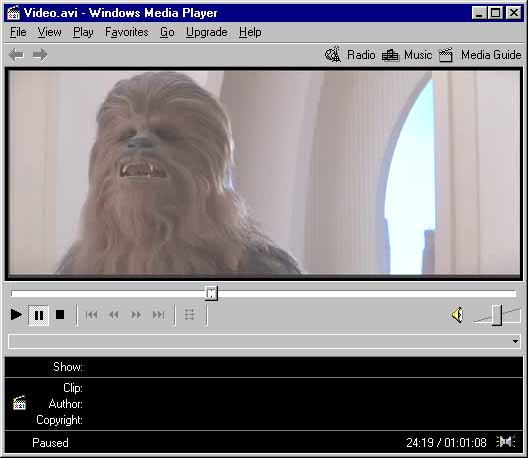
Task: Open the Radio guide
Action: coord(350,55)
